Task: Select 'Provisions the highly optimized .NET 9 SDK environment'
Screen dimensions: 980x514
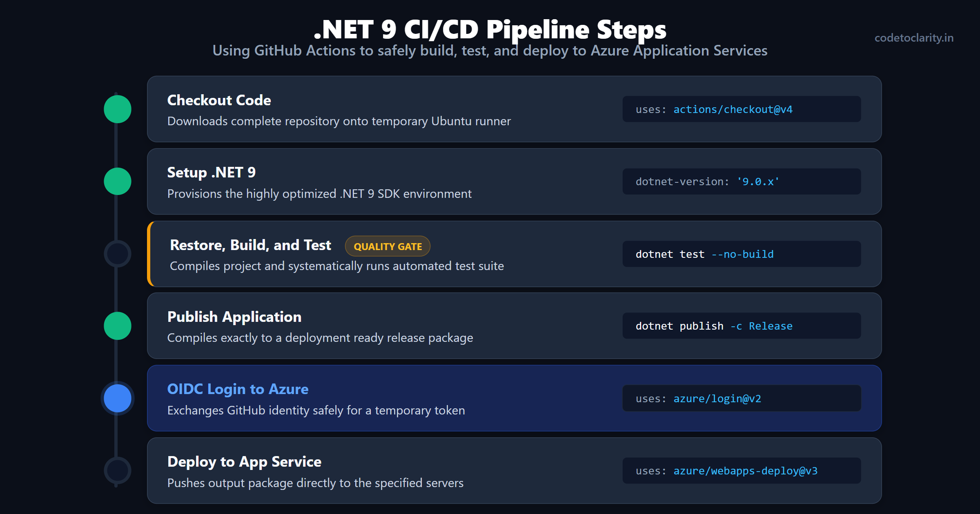Action: pos(319,194)
